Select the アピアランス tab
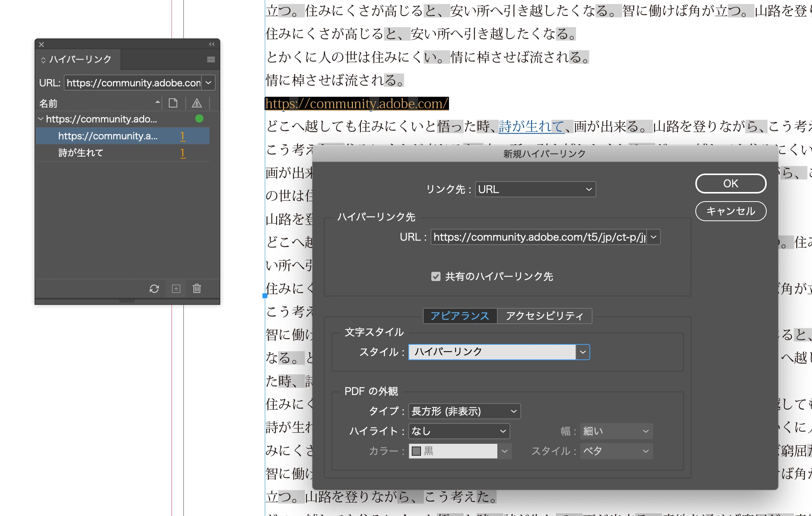812x516 pixels. [460, 316]
